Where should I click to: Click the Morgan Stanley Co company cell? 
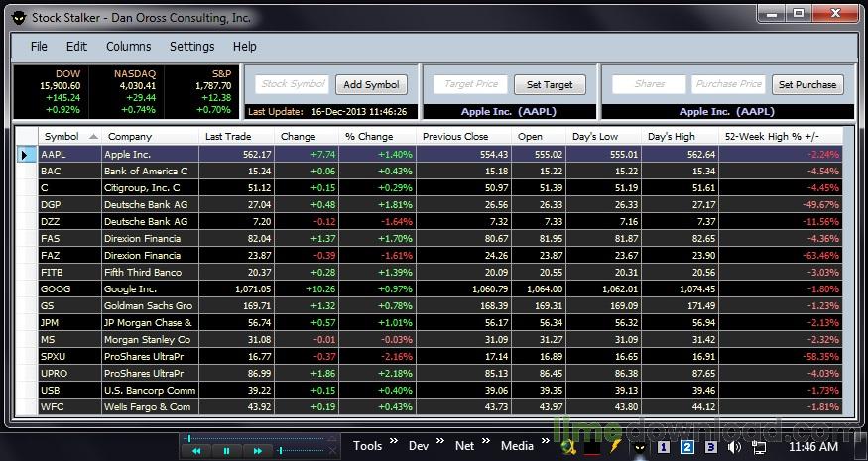point(151,339)
